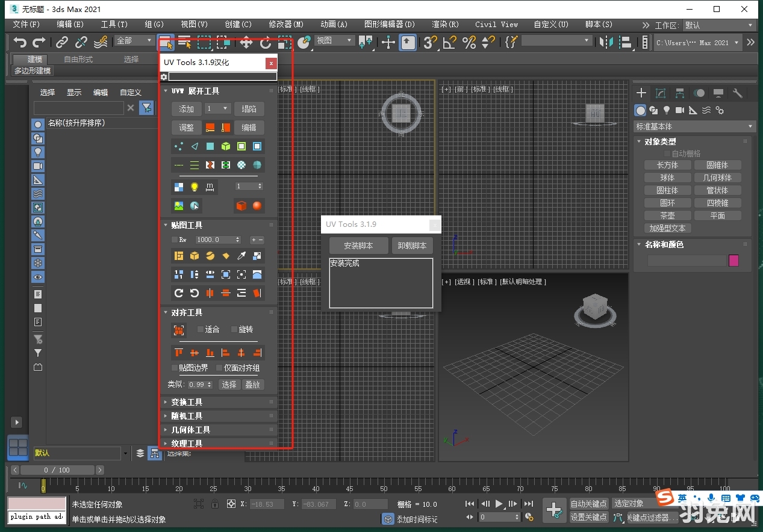Enable the 适合 checkbox in 对齐工具

pyautogui.click(x=201, y=329)
